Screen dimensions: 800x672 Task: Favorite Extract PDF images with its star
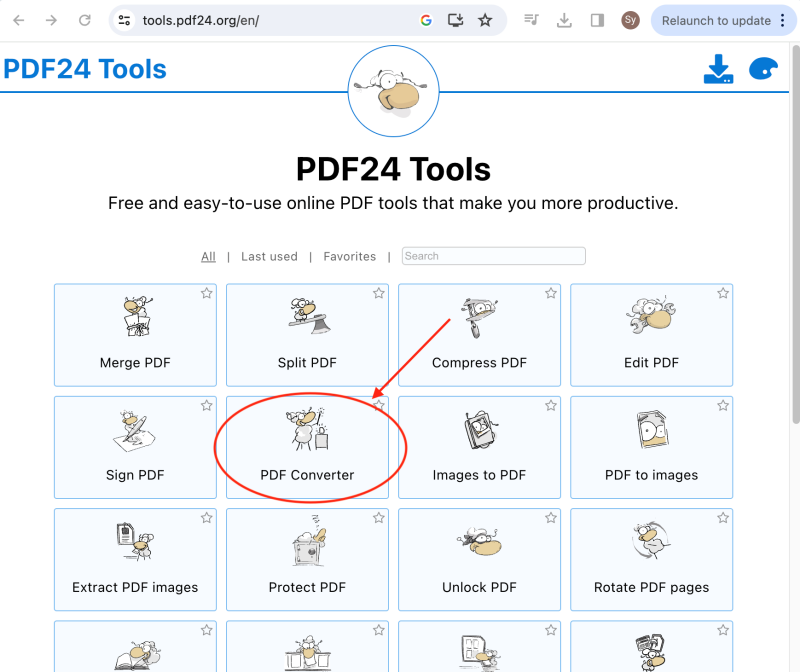pyautogui.click(x=206, y=517)
